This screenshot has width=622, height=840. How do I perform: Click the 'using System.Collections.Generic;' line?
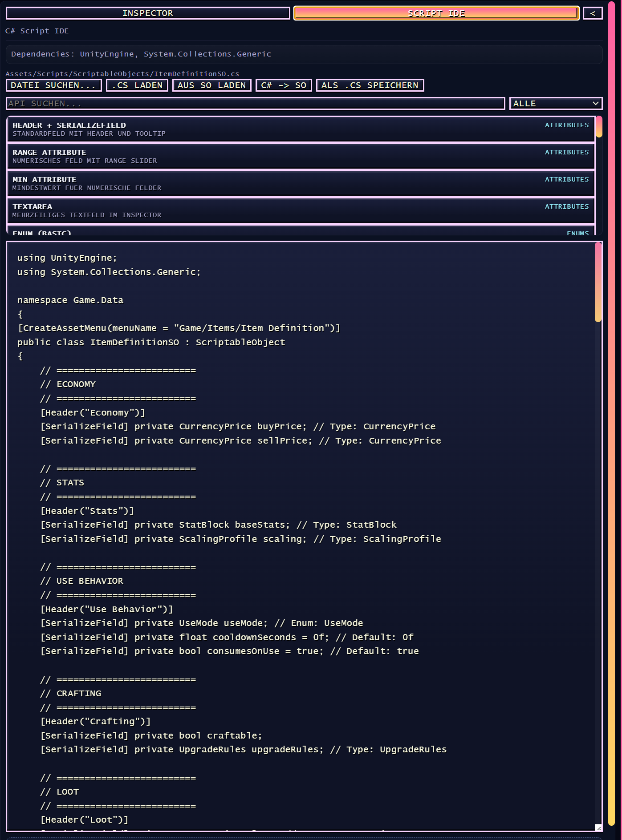[109, 272]
